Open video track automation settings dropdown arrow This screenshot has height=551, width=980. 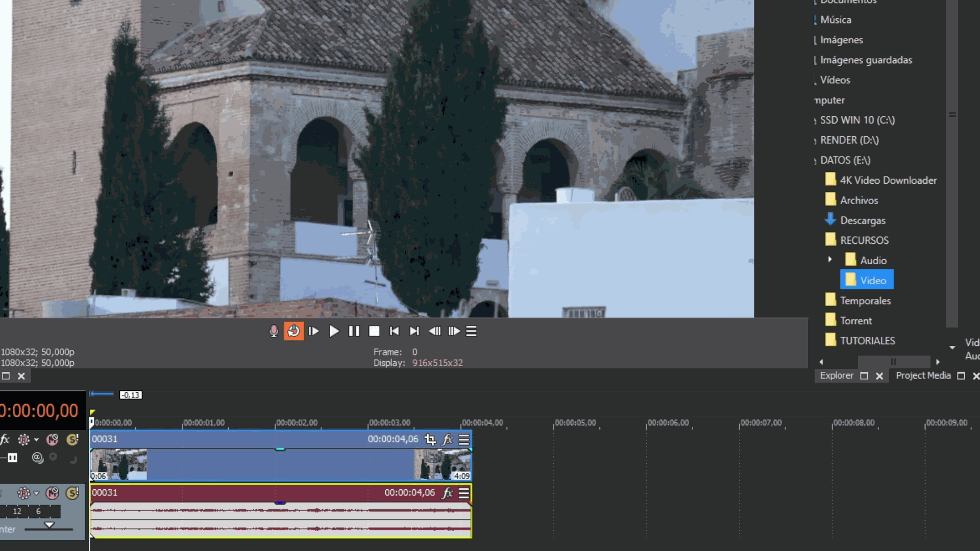point(36,439)
